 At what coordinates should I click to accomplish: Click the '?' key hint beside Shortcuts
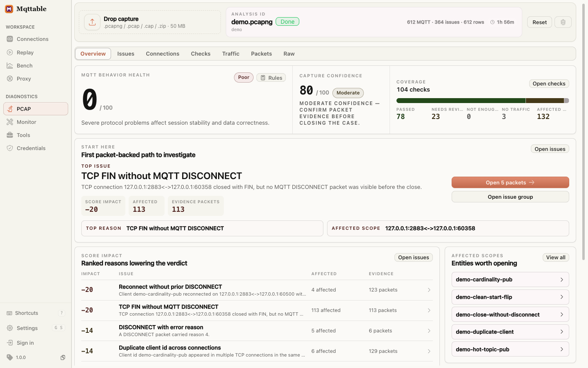(x=62, y=313)
